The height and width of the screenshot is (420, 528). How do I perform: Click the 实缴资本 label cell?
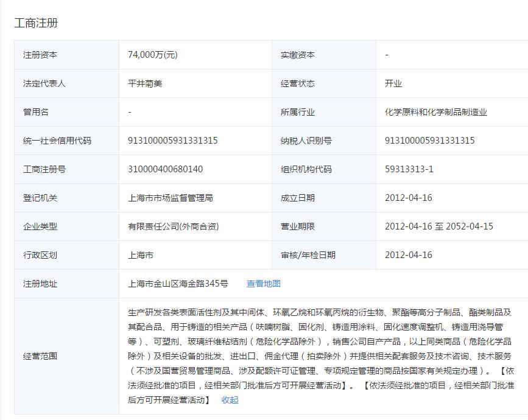coord(324,55)
